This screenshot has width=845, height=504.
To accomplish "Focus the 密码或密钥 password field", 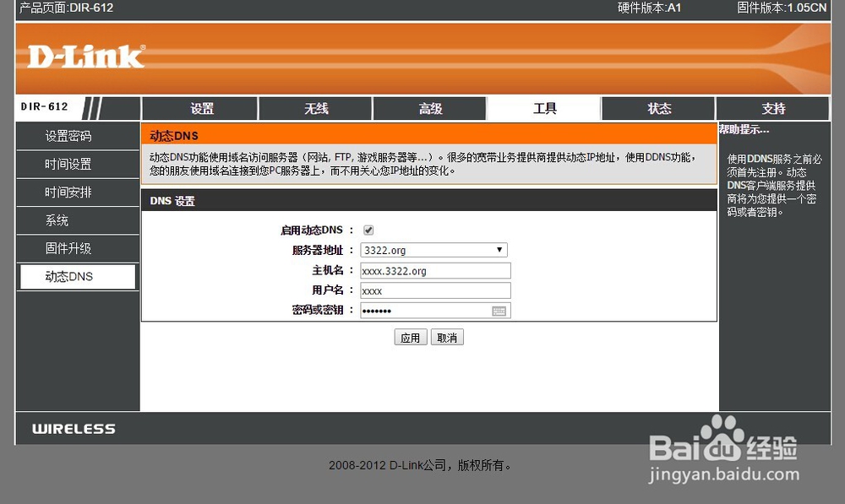I will [435, 311].
